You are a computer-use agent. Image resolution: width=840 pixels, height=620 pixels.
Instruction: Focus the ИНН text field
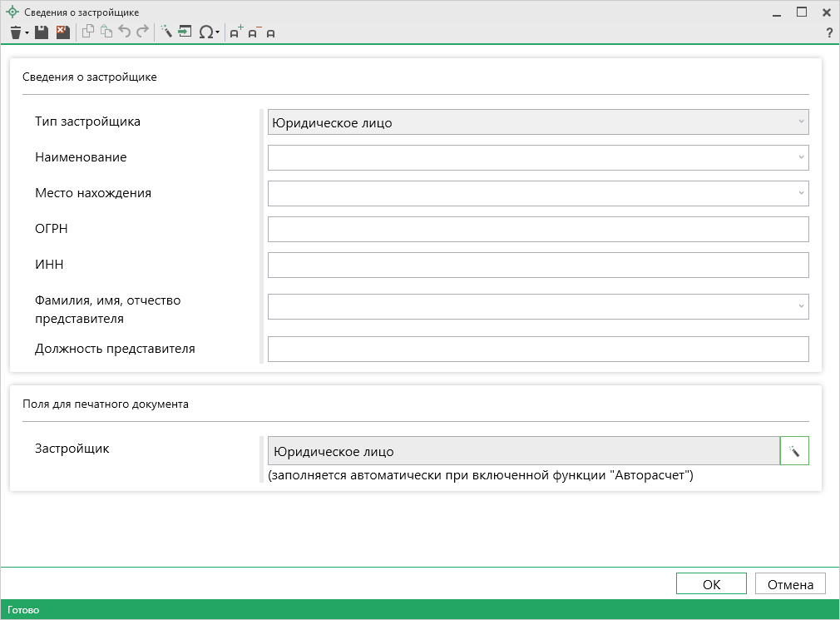537,265
